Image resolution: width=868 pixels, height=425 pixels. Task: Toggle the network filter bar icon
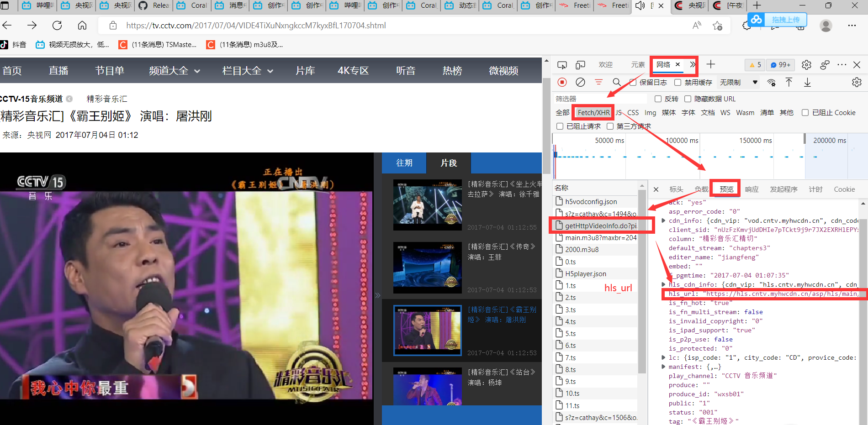[x=598, y=82]
